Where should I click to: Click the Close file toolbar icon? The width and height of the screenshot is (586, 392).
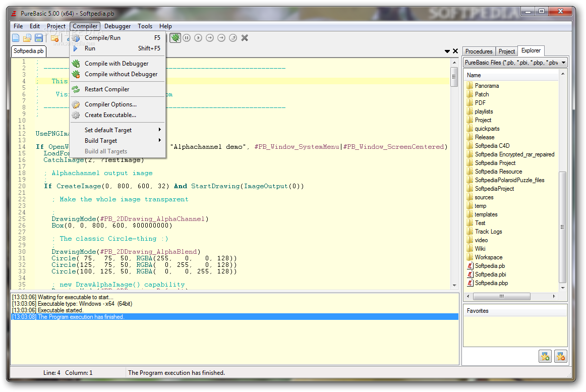coord(54,38)
